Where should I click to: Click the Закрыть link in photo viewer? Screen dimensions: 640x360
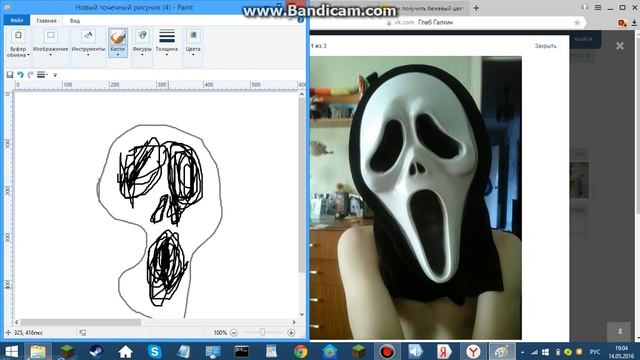[x=545, y=46]
